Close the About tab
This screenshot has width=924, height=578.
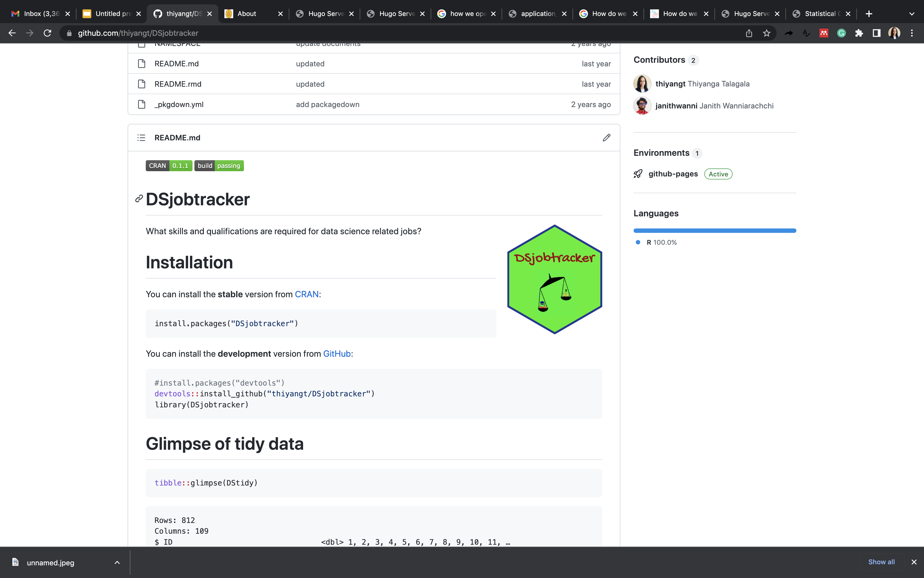click(280, 14)
